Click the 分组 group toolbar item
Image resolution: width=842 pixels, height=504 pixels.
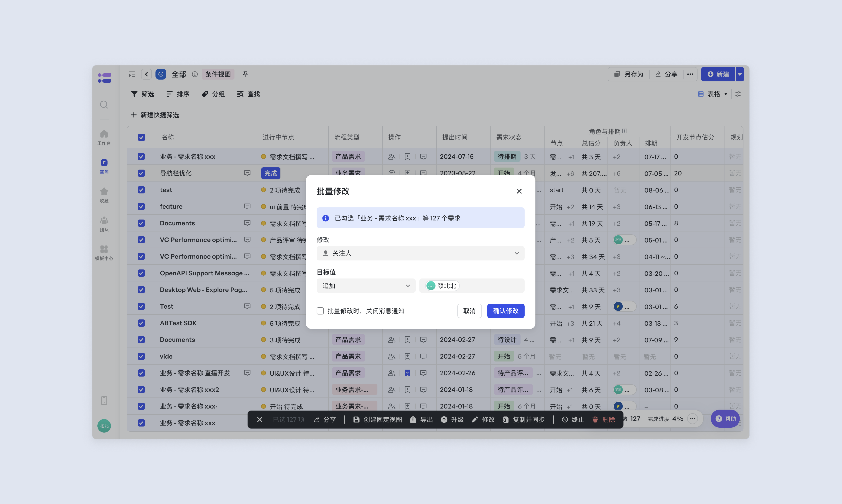213,94
